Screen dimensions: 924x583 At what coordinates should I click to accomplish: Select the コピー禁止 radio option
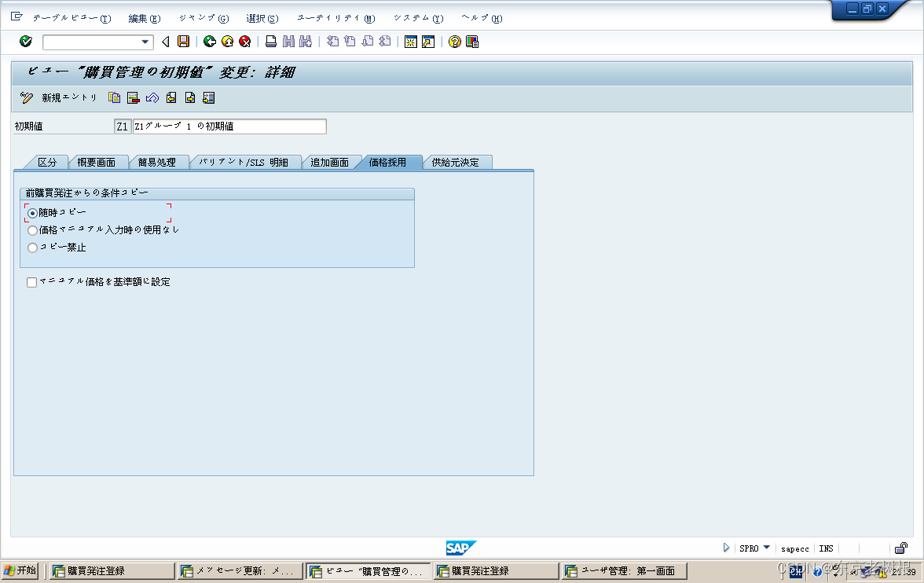pos(31,247)
